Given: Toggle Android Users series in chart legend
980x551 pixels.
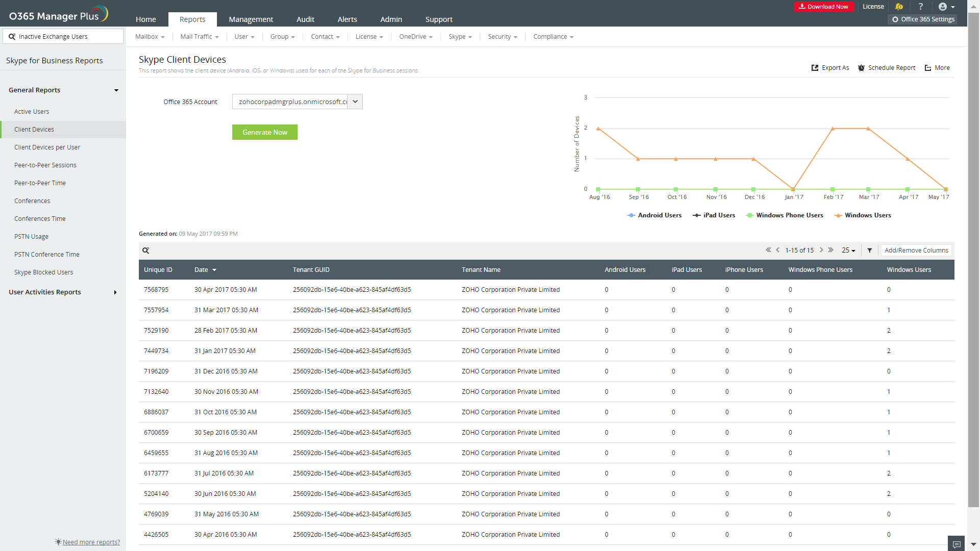Looking at the screenshot, I should pyautogui.click(x=654, y=215).
